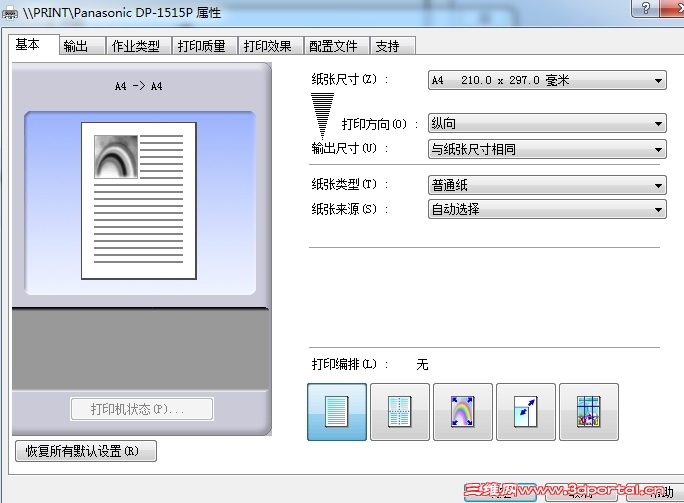Pick the zoom scaling layout icon
Image resolution: width=684 pixels, height=503 pixels.
click(x=526, y=412)
